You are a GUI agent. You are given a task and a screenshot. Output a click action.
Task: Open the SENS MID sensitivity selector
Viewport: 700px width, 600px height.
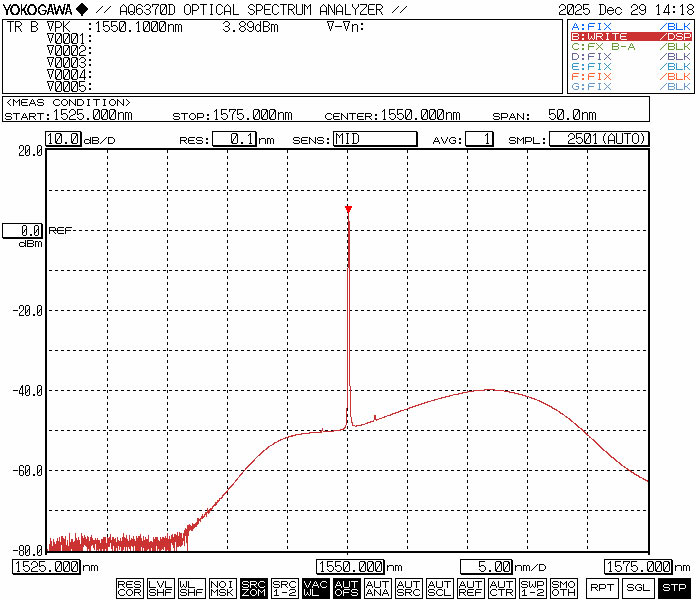(374, 139)
